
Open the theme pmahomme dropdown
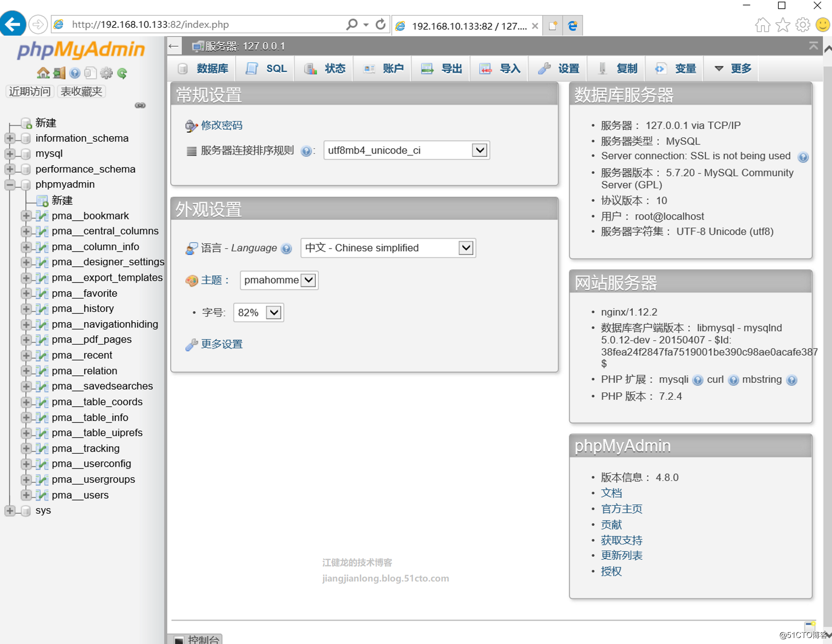point(279,280)
